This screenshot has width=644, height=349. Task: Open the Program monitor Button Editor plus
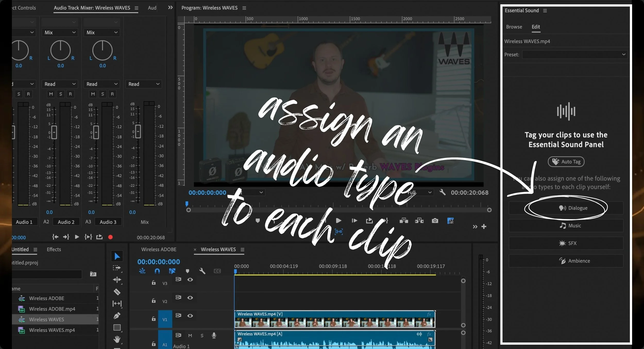tap(484, 227)
